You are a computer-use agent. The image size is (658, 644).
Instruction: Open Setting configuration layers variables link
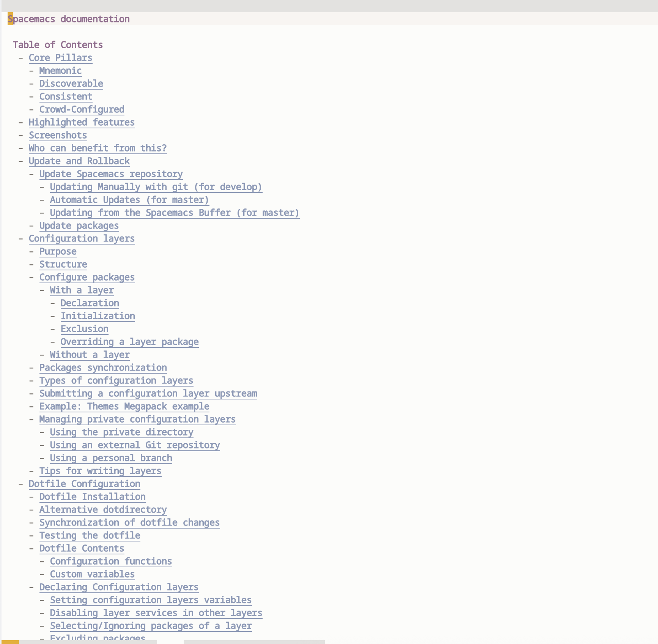point(151,600)
